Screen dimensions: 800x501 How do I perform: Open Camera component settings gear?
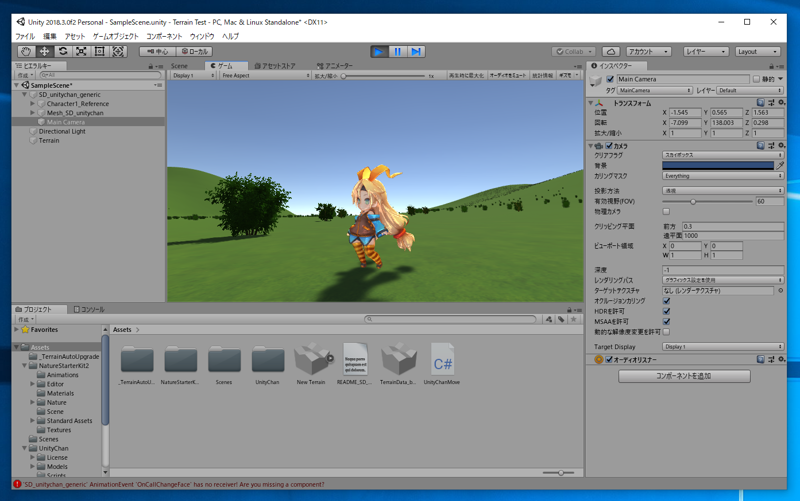click(x=781, y=145)
